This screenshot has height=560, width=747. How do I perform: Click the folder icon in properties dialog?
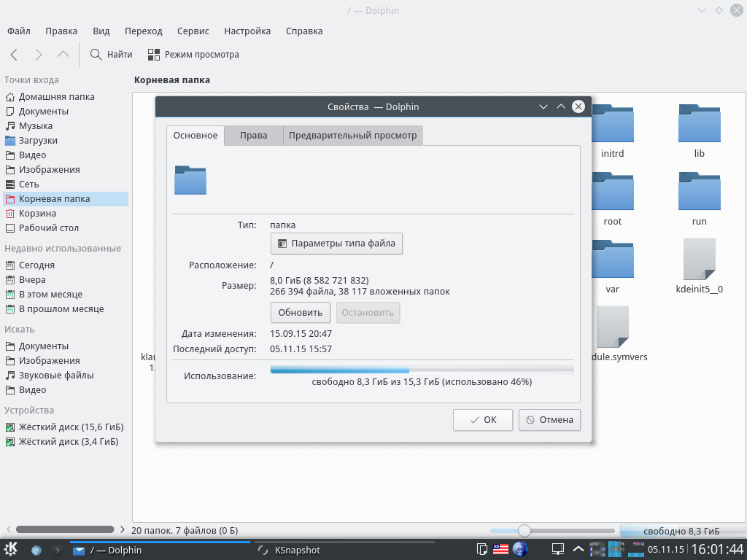[x=190, y=180]
